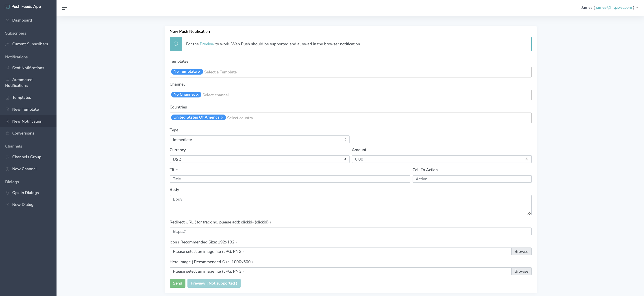Image resolution: width=644 pixels, height=296 pixels.
Task: Click the Send button to submit notification
Action: pyautogui.click(x=177, y=283)
